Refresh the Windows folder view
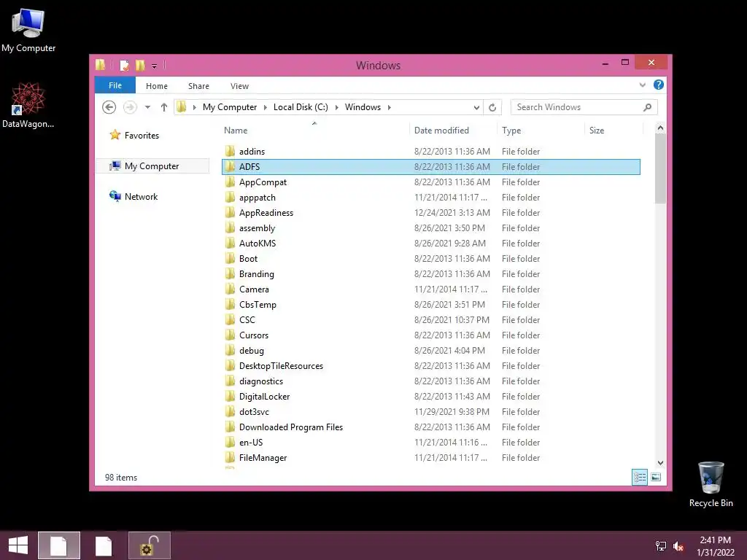747x560 pixels. pos(492,108)
